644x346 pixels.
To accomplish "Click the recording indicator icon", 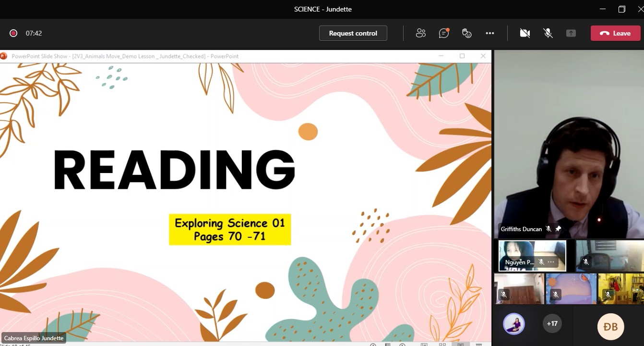I will pos(13,33).
